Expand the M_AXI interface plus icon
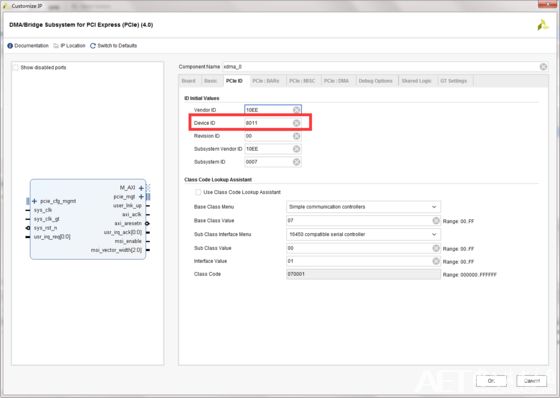The height and width of the screenshot is (398, 560). point(141,188)
